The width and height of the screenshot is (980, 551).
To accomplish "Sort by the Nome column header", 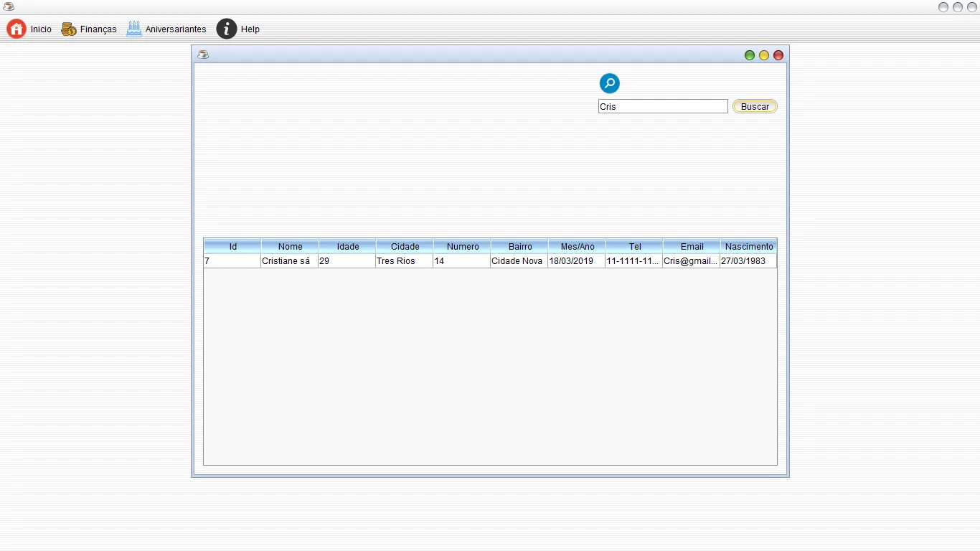I will point(290,246).
